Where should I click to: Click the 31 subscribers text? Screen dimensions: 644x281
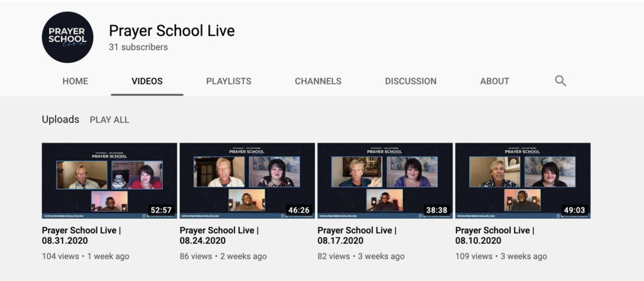[x=138, y=47]
